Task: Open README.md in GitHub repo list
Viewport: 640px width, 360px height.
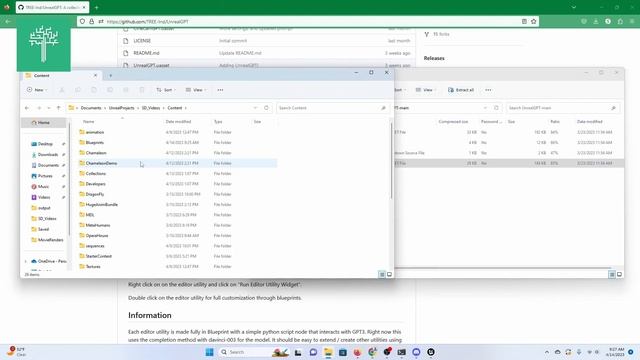Action: click(x=146, y=53)
